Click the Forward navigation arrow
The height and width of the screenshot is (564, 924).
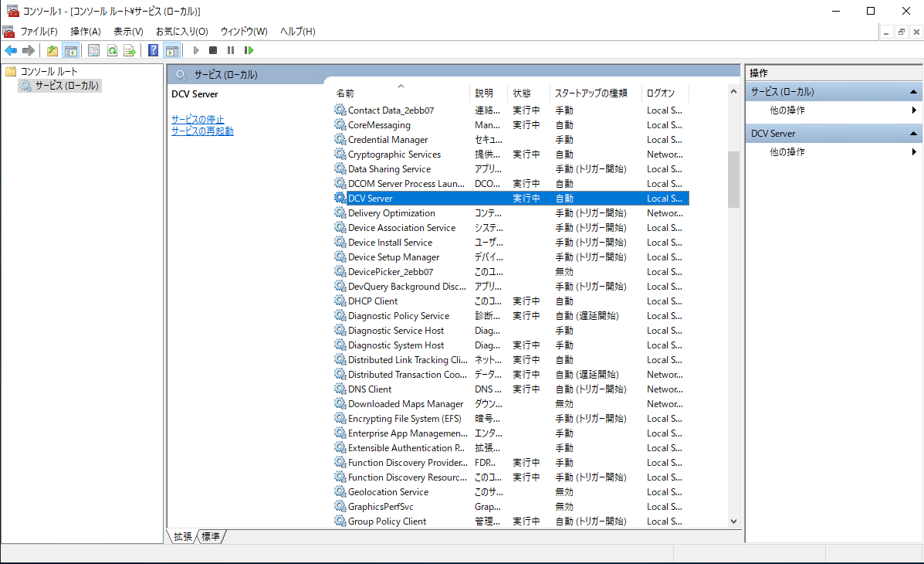29,50
